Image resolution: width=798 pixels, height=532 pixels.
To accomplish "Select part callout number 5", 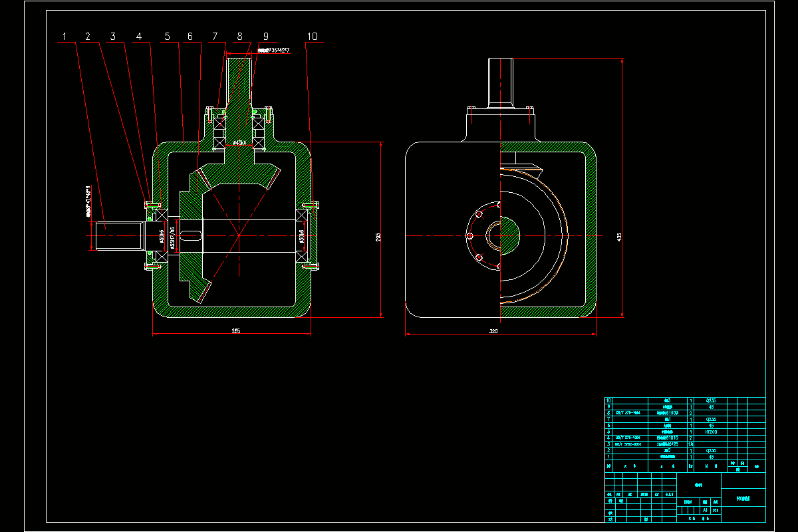I will point(167,36).
